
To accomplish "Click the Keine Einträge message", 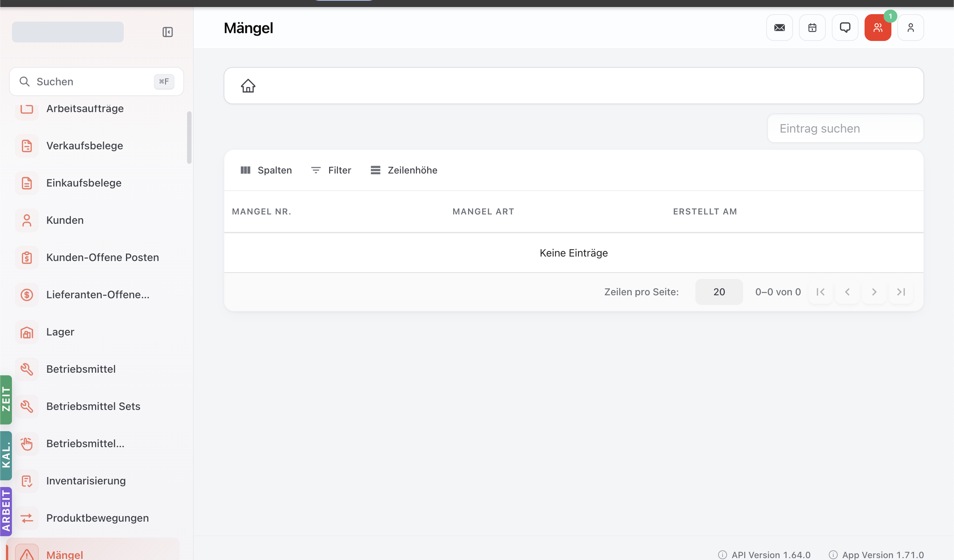I will click(x=574, y=253).
